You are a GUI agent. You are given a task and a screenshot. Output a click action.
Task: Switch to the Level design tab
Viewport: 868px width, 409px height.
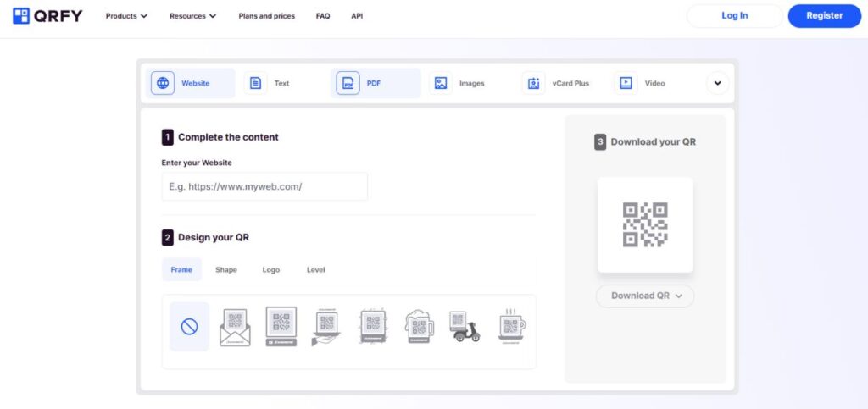pyautogui.click(x=316, y=270)
